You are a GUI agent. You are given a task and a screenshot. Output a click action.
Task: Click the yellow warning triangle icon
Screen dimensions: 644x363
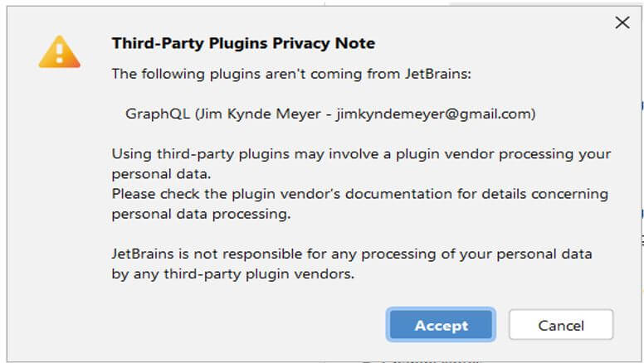click(59, 52)
